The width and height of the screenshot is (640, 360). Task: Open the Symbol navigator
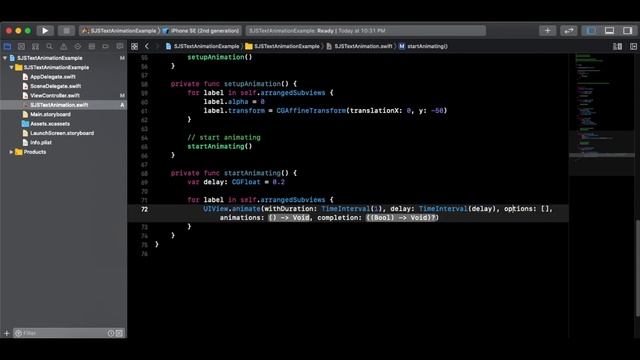pyautogui.click(x=36, y=47)
